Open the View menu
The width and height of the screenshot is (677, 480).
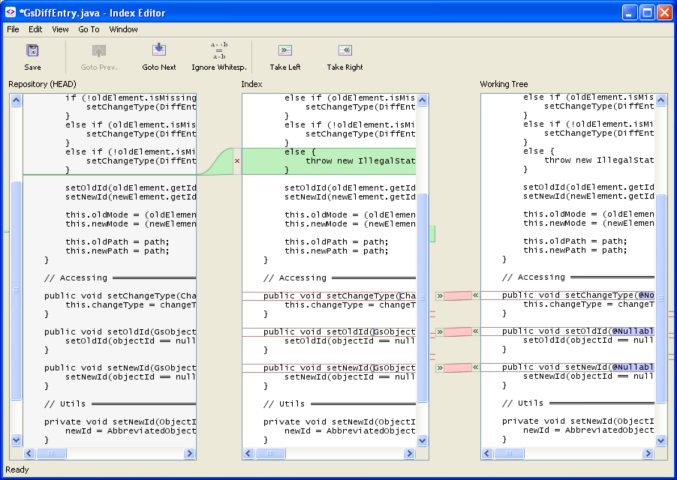pyautogui.click(x=60, y=30)
